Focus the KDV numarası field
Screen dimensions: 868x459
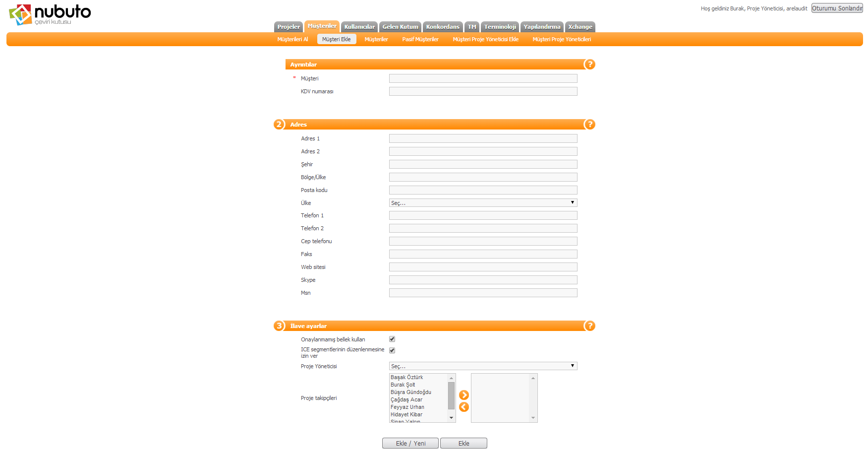483,91
